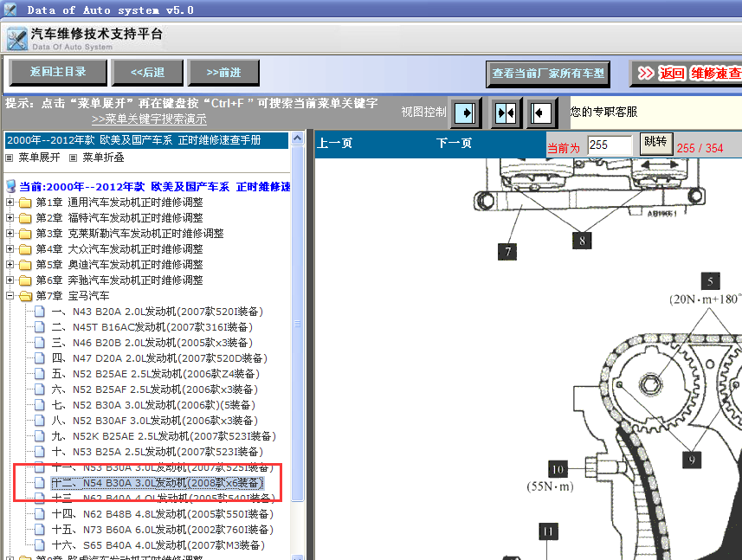Viewport: 742px width, 560px height.
Task: Click the page icon beside N52 B25AE 2006款Z4 entry
Action: click(x=40, y=374)
